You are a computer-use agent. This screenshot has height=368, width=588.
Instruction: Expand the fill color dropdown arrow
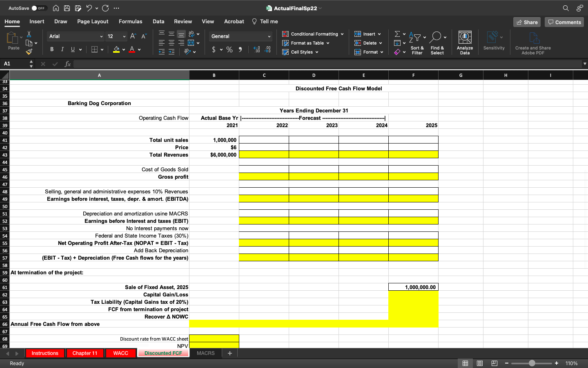coord(124,50)
